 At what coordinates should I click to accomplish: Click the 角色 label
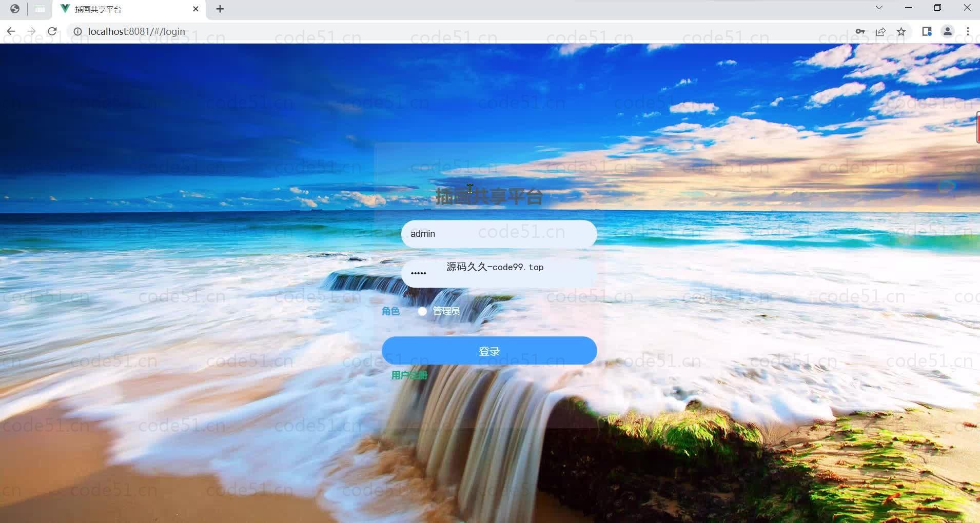(390, 311)
